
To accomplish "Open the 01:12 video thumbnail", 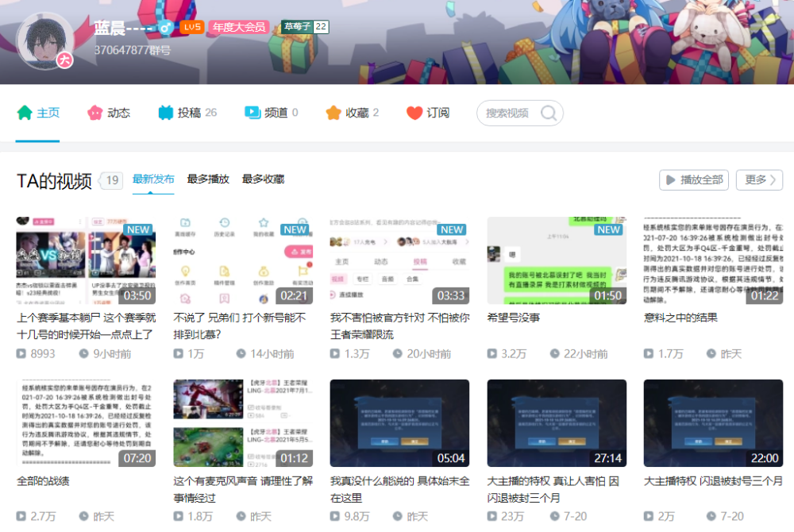I will click(243, 423).
